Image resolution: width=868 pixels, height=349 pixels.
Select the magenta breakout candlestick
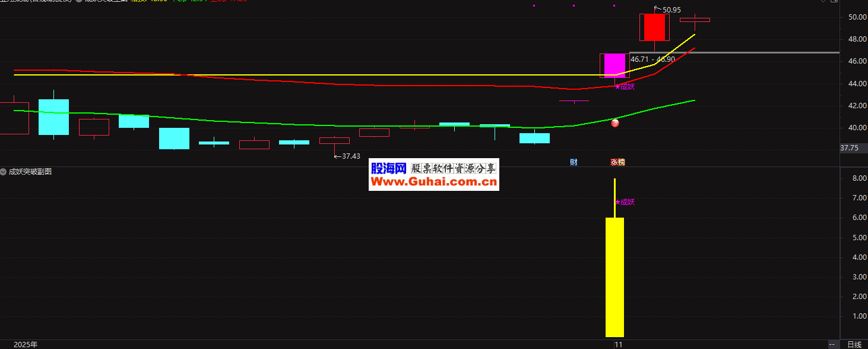(x=614, y=65)
